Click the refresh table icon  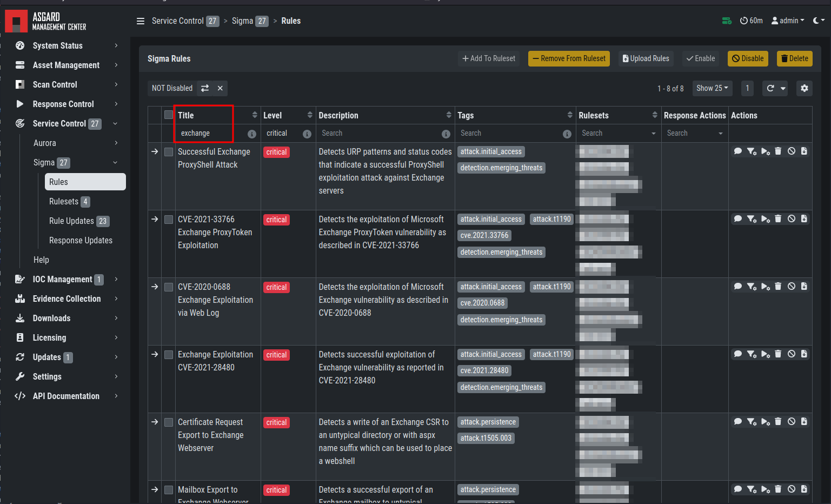(770, 88)
